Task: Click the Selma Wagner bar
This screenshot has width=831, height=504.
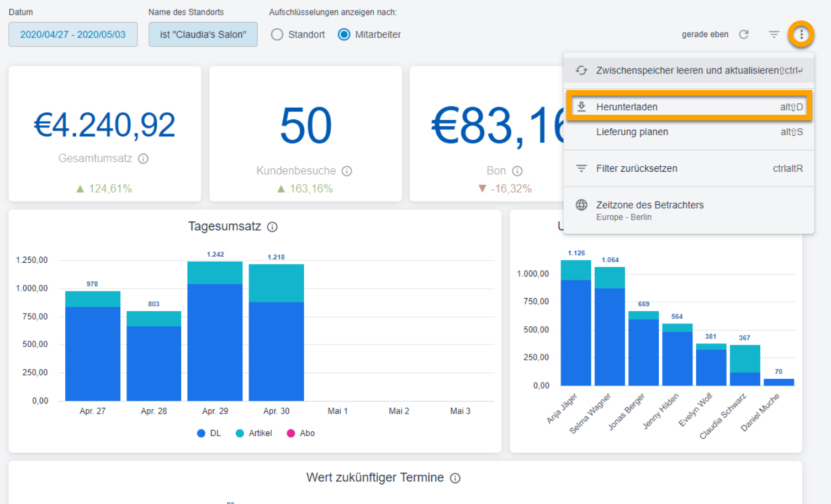Action: tap(610, 326)
